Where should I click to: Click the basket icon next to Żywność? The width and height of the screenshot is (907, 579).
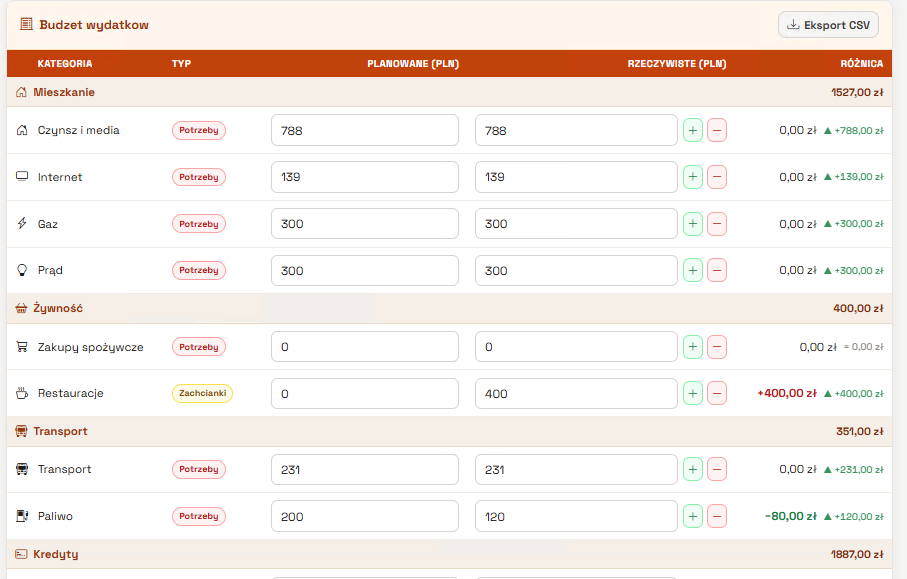click(21, 308)
